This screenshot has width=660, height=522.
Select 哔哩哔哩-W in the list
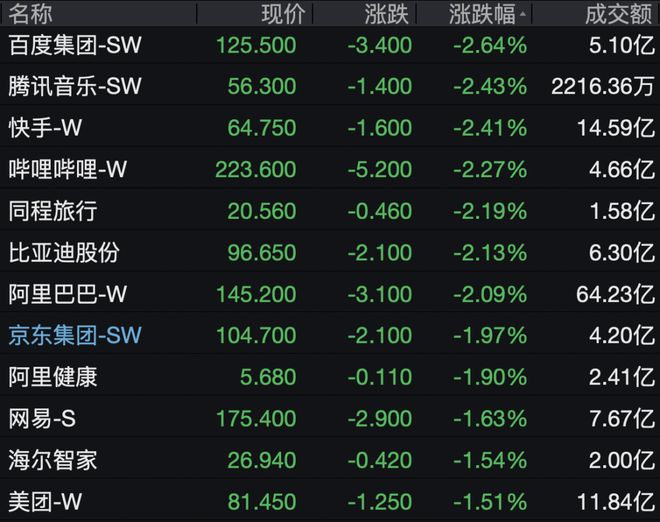[67, 170]
